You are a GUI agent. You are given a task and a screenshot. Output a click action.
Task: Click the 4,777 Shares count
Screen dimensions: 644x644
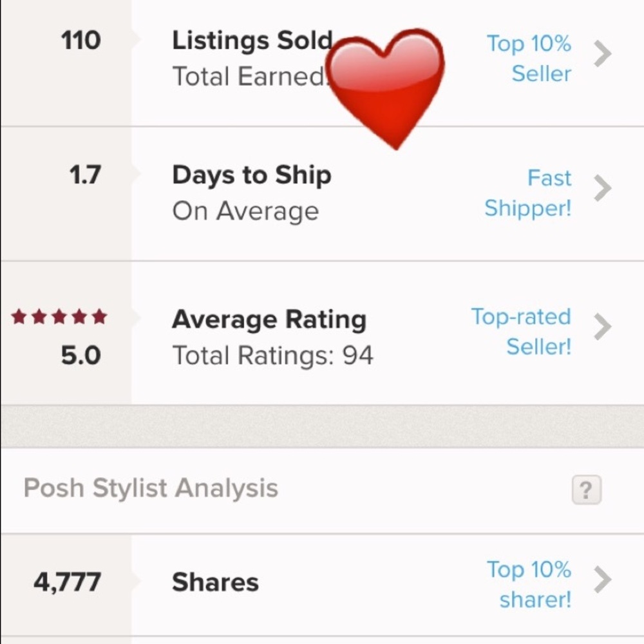tap(67, 582)
